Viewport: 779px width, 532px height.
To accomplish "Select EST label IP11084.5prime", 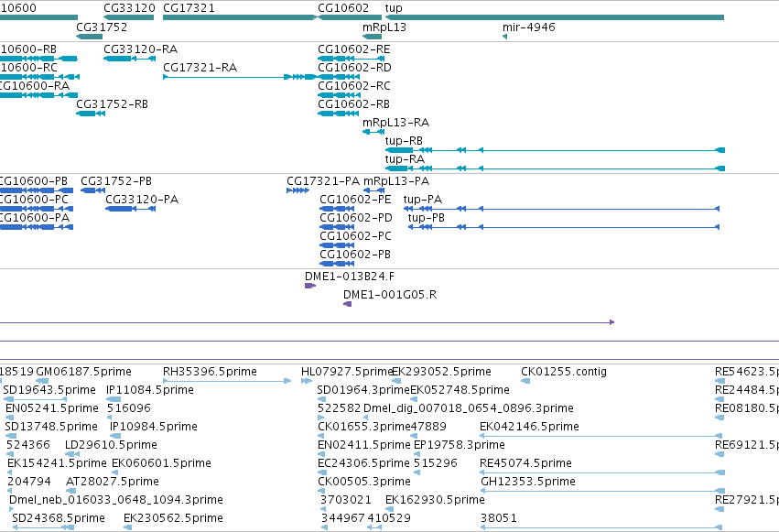I will point(150,390).
